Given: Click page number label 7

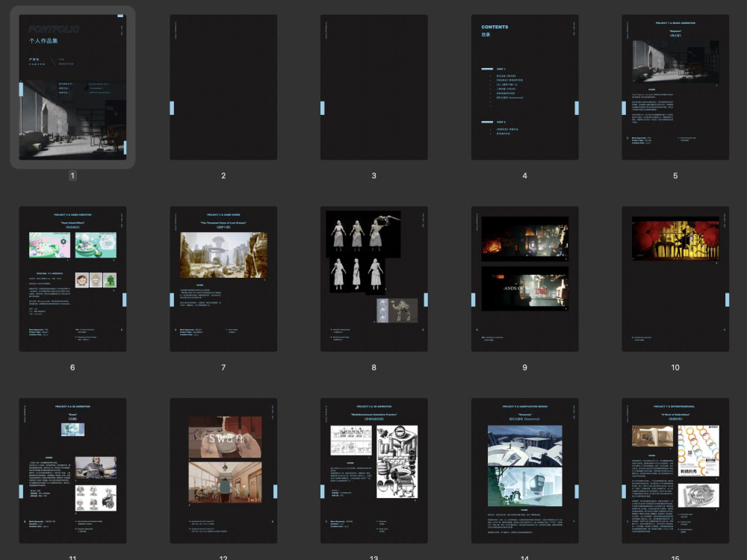Looking at the screenshot, I should pos(223,367).
